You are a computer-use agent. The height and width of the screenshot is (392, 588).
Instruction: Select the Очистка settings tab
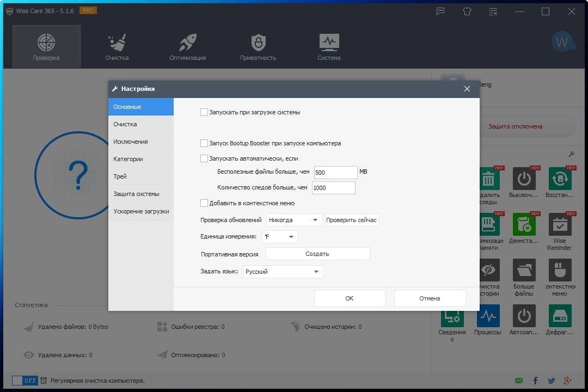(x=141, y=124)
